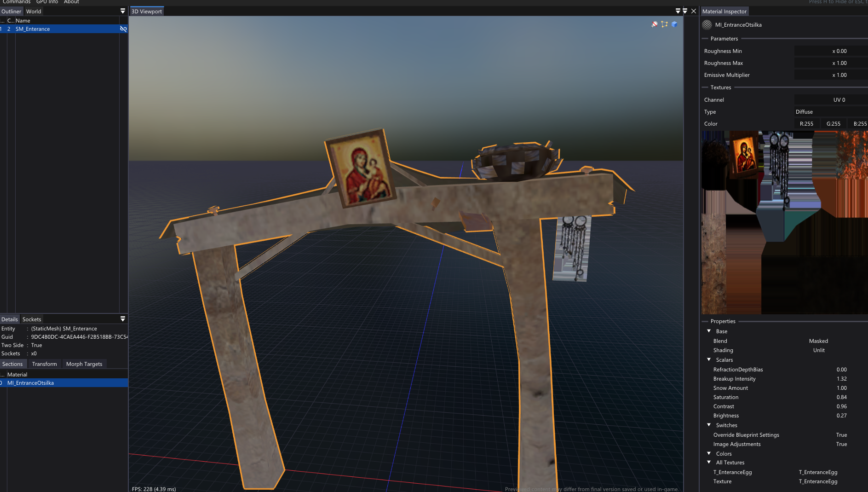Viewport: 868px width, 492px height.
Task: Click the RefractionDepthBias value 0.00
Action: [x=842, y=370]
